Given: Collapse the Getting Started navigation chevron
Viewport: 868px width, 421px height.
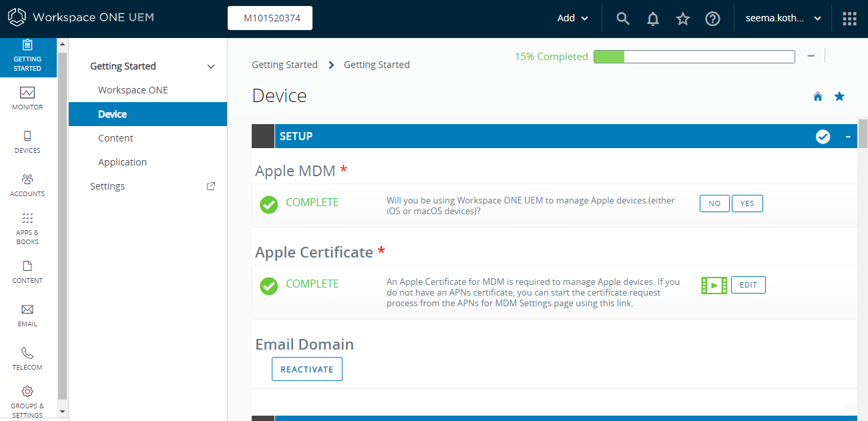Looking at the screenshot, I should pyautogui.click(x=211, y=67).
